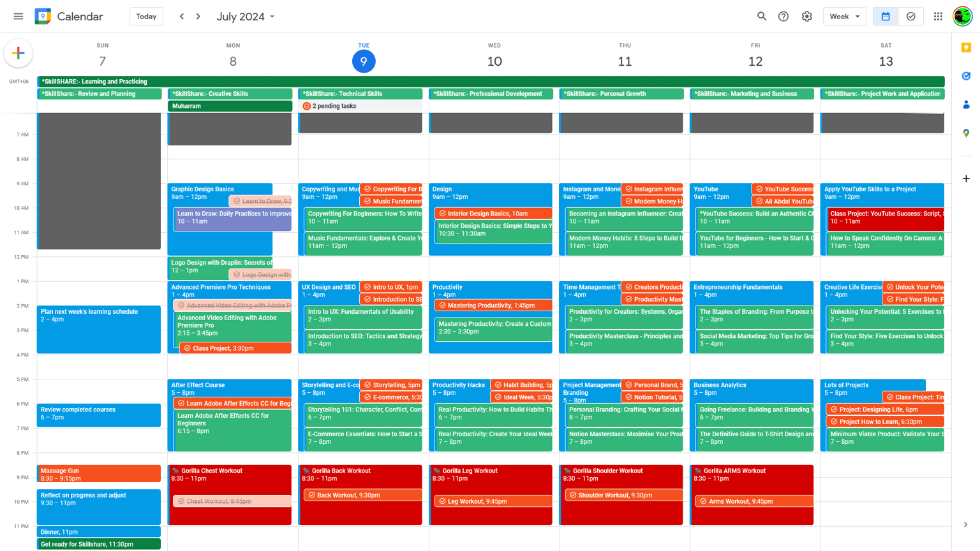Get add-ons plus icon in side panel
The width and height of the screenshot is (980, 551).
[x=966, y=179]
